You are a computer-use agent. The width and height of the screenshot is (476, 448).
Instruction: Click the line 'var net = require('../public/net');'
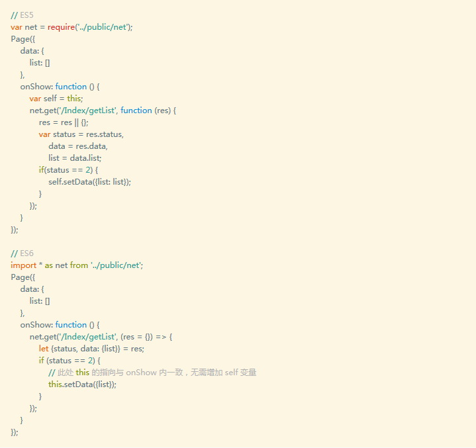click(x=71, y=27)
